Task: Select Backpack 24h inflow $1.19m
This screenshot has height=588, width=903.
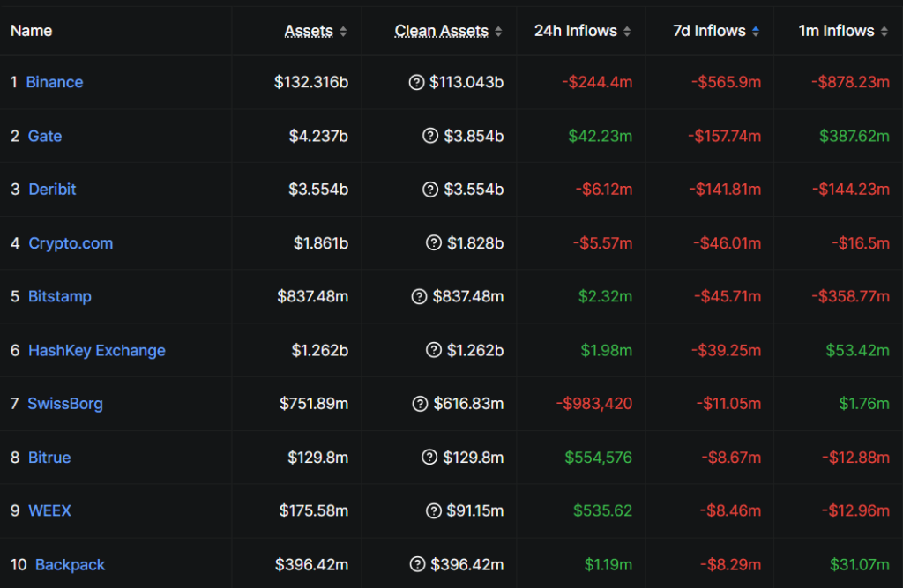Action: pos(608,564)
